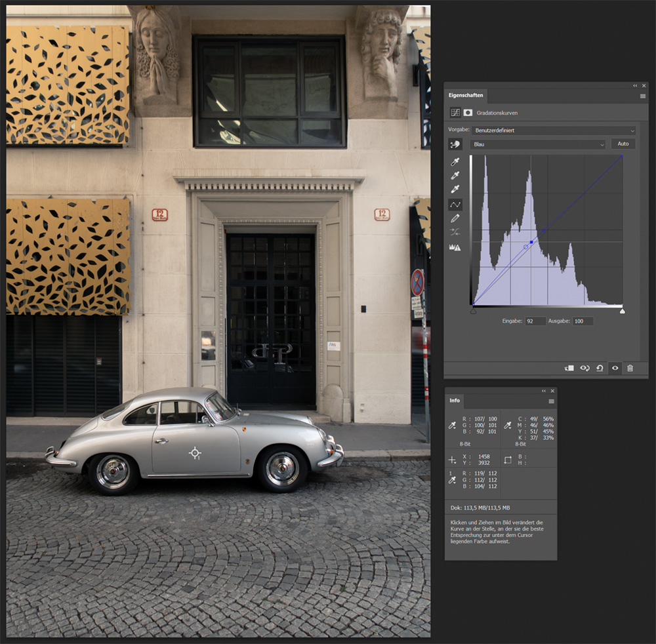
Task: Click the view previous state icon
Action: tap(584, 369)
